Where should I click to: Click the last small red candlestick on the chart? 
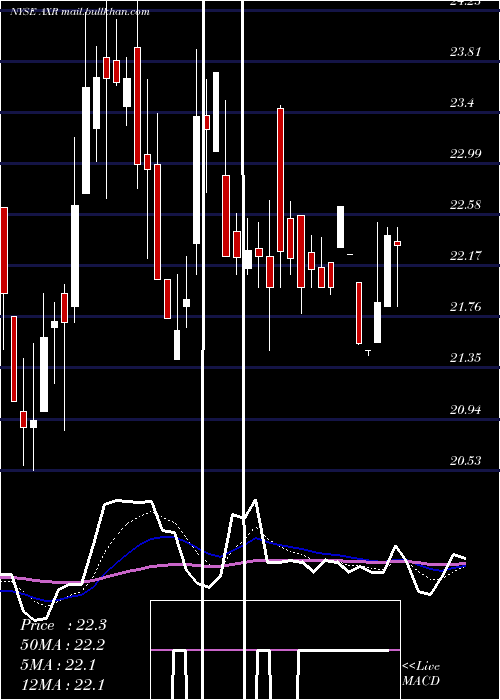tap(397, 243)
